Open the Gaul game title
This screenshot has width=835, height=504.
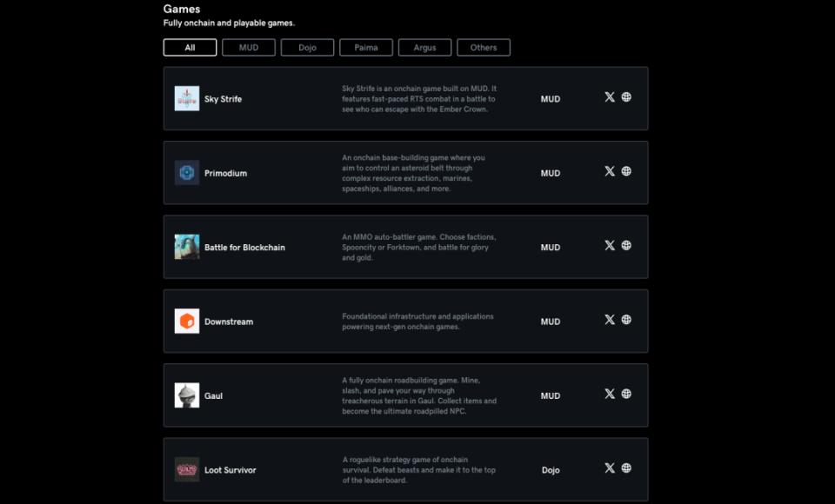point(214,396)
